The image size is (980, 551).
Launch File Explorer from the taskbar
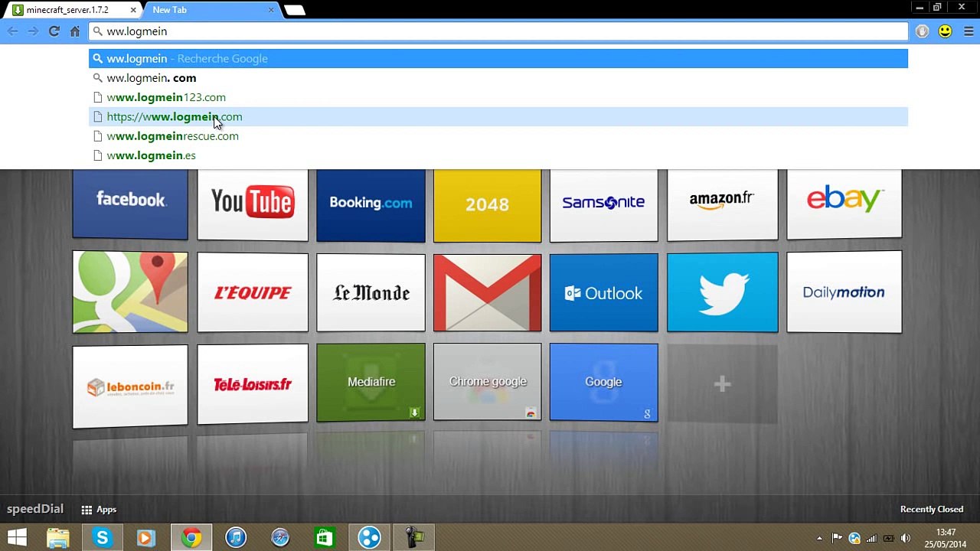[x=58, y=538]
